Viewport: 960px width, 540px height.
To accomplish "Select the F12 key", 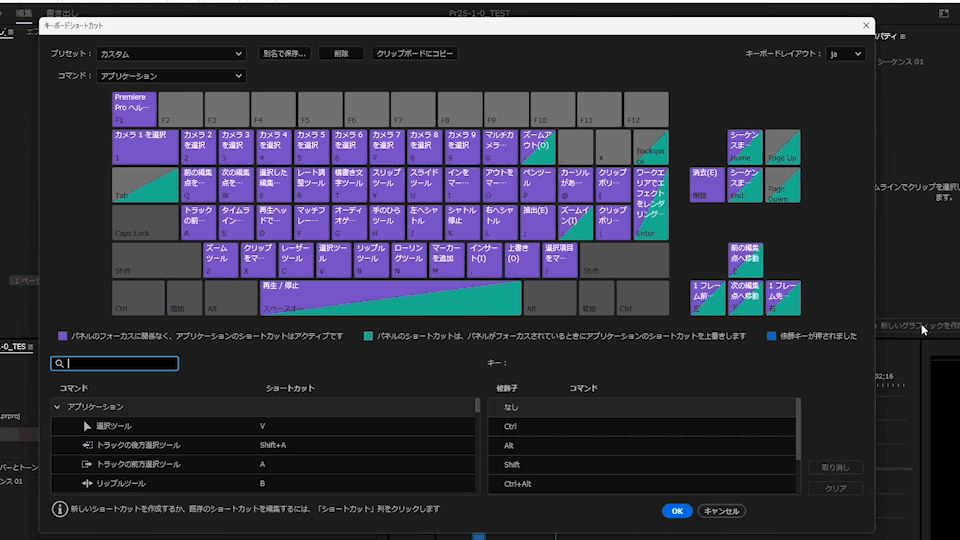I will (x=646, y=109).
